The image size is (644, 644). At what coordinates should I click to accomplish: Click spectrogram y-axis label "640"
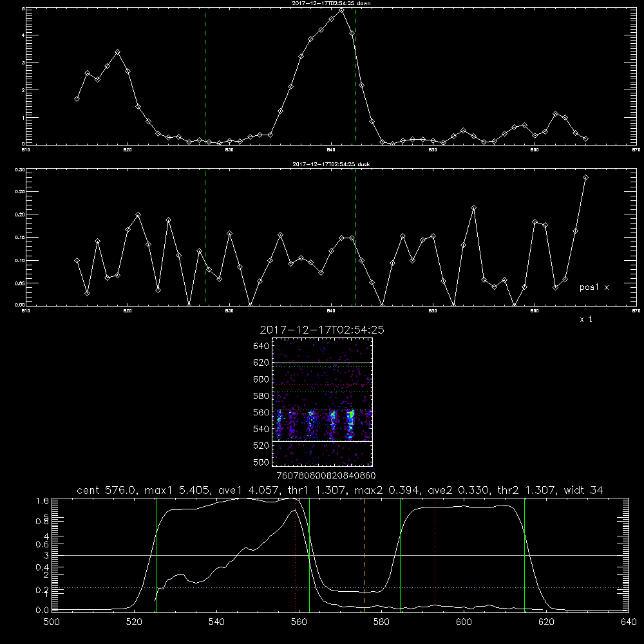[x=261, y=346]
